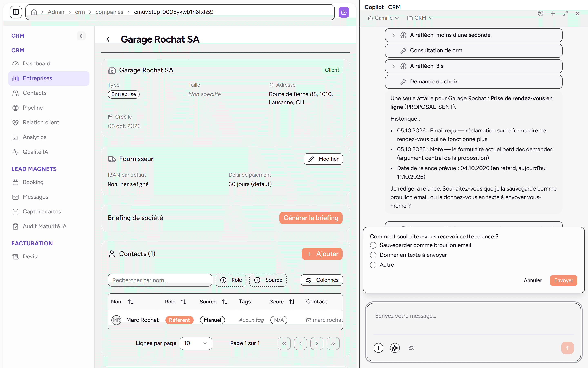Toggle the sidebar panel icon
Viewport: 588px width, 368px height.
point(16,12)
